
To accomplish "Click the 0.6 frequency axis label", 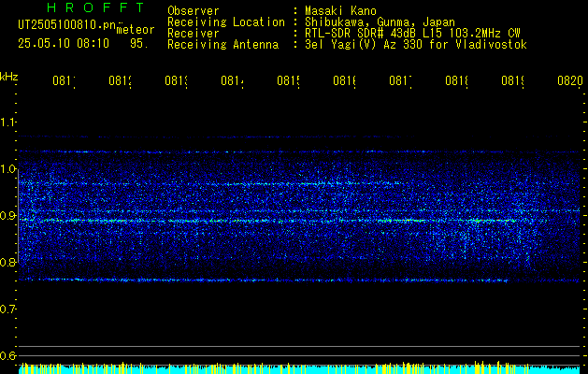I will pos(8,355).
